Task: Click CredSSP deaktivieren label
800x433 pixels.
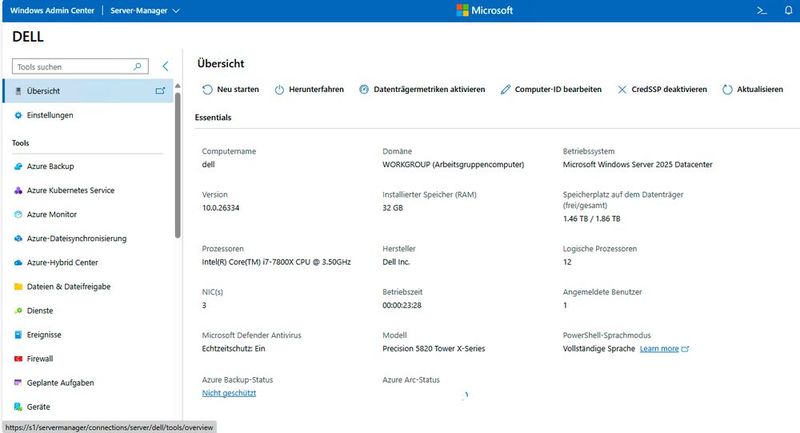Action: click(669, 89)
